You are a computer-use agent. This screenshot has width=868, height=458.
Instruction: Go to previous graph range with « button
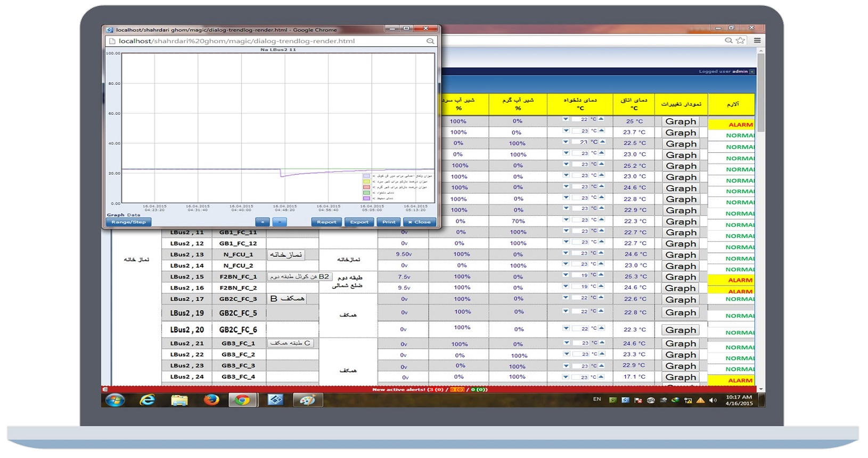[x=262, y=222]
